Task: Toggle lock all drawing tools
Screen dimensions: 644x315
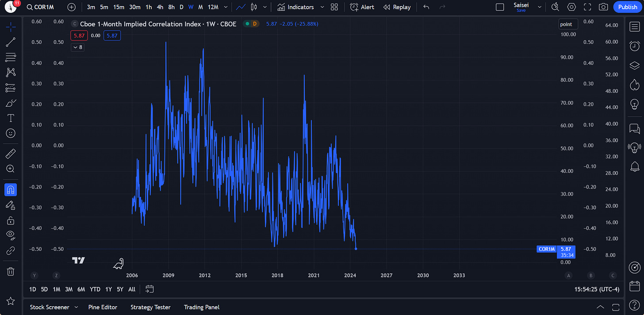Action: (11, 220)
